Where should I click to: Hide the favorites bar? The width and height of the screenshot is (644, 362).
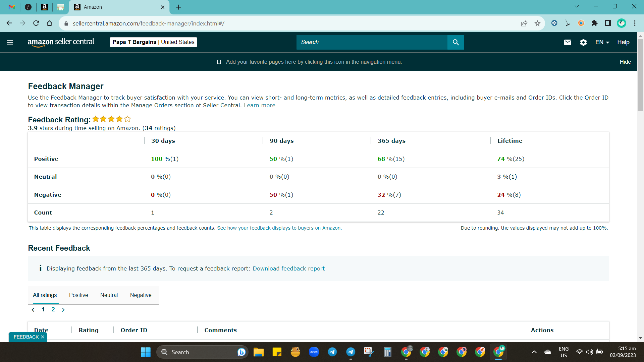coord(625,62)
